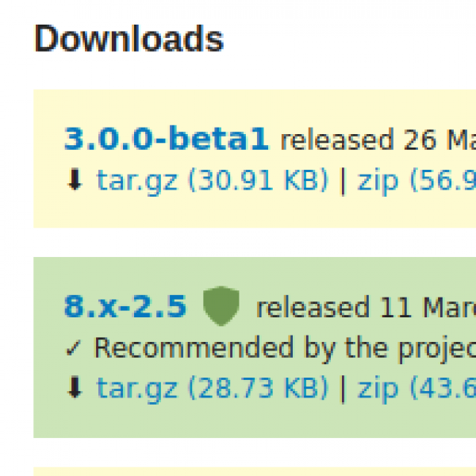
Task: Click the green security shield icon
Action: point(221,307)
